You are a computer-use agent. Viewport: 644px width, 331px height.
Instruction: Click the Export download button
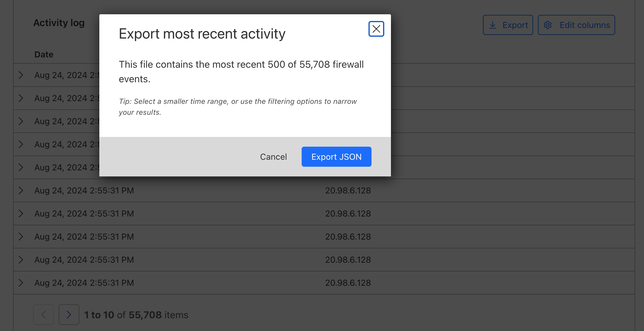coord(508,25)
